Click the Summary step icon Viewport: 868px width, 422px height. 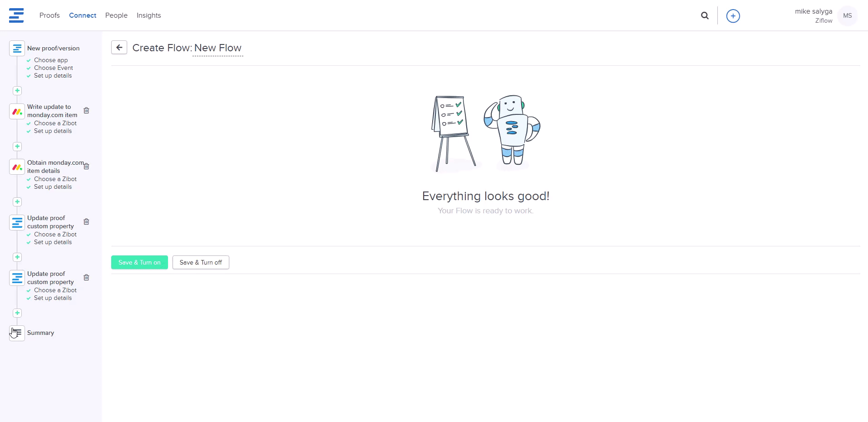(x=17, y=333)
